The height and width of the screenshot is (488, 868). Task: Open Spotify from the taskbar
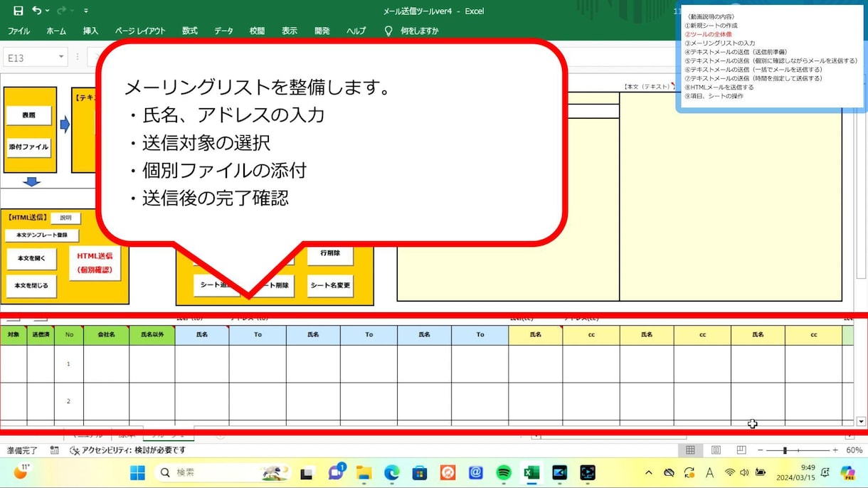(x=504, y=473)
